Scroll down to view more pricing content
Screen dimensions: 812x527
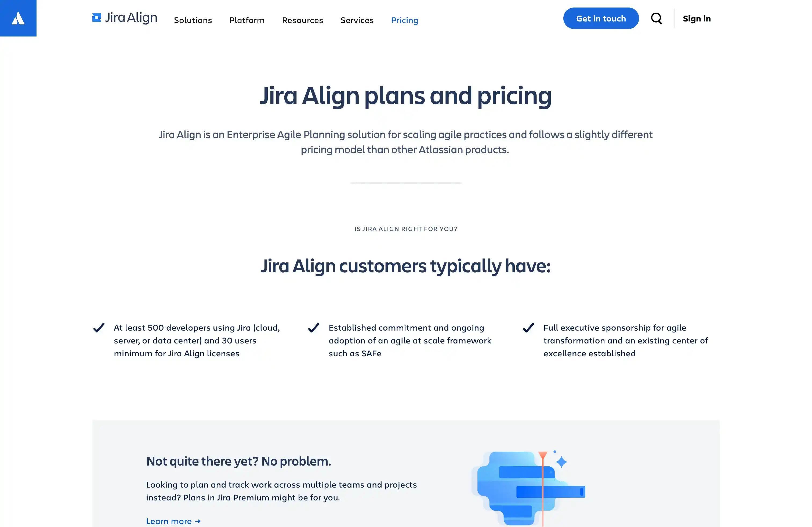(406, 263)
